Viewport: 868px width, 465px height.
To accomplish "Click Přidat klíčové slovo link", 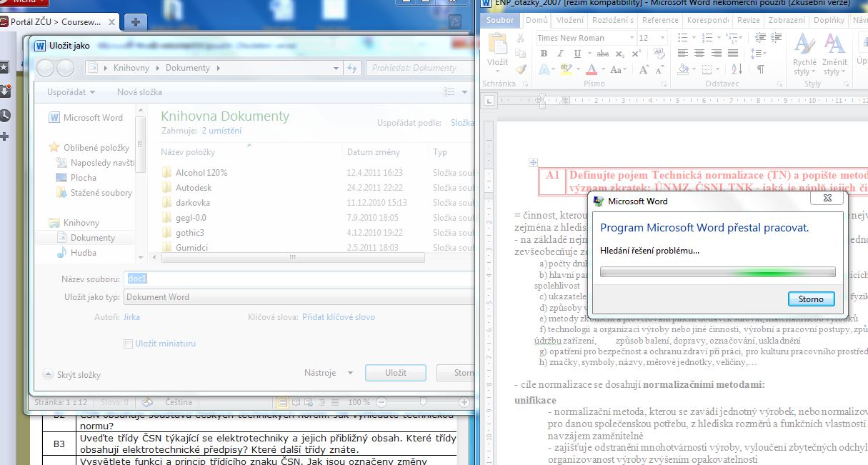I will pyautogui.click(x=339, y=317).
